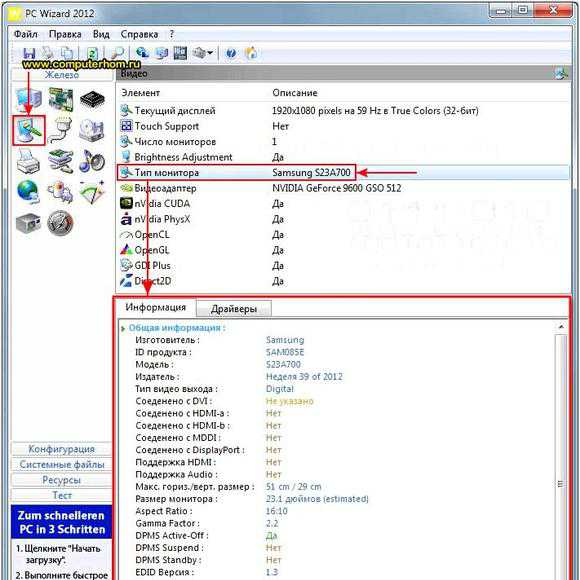This screenshot has height=580, width=580.
Task: Open the Mainboard circuit board icon
Action: tap(61, 99)
